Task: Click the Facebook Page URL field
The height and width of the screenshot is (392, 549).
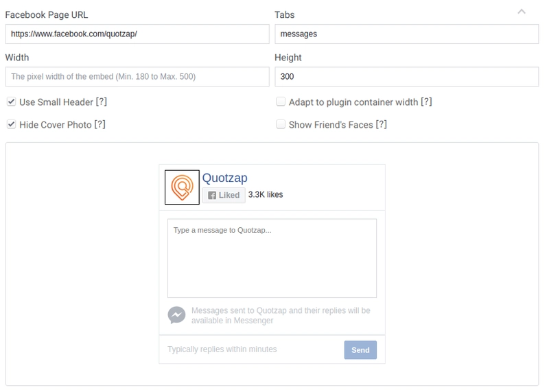Action: (137, 34)
